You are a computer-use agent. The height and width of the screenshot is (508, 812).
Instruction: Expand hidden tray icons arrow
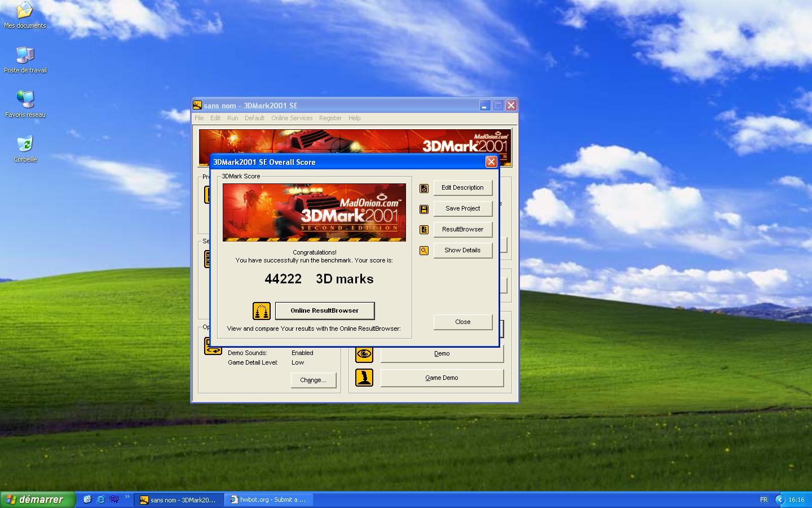tap(780, 500)
